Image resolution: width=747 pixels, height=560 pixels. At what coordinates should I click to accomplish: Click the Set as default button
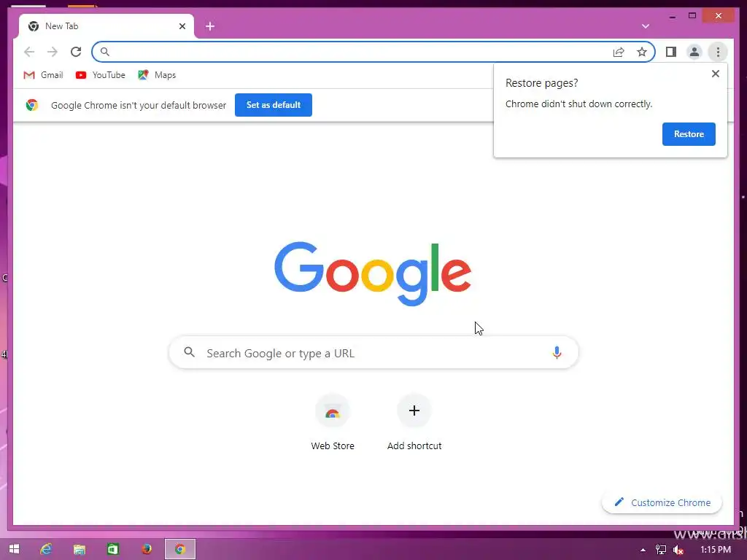click(274, 105)
